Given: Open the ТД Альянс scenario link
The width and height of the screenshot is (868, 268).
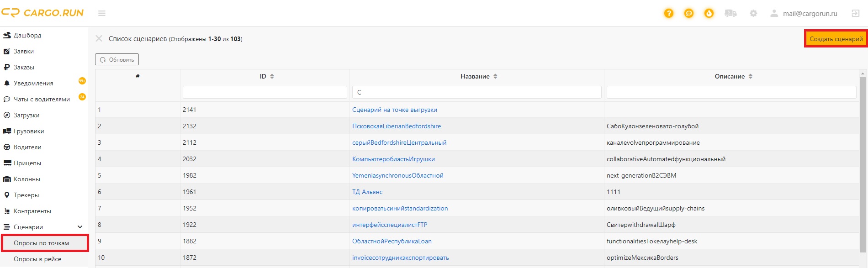Looking at the screenshot, I should coord(367,192).
